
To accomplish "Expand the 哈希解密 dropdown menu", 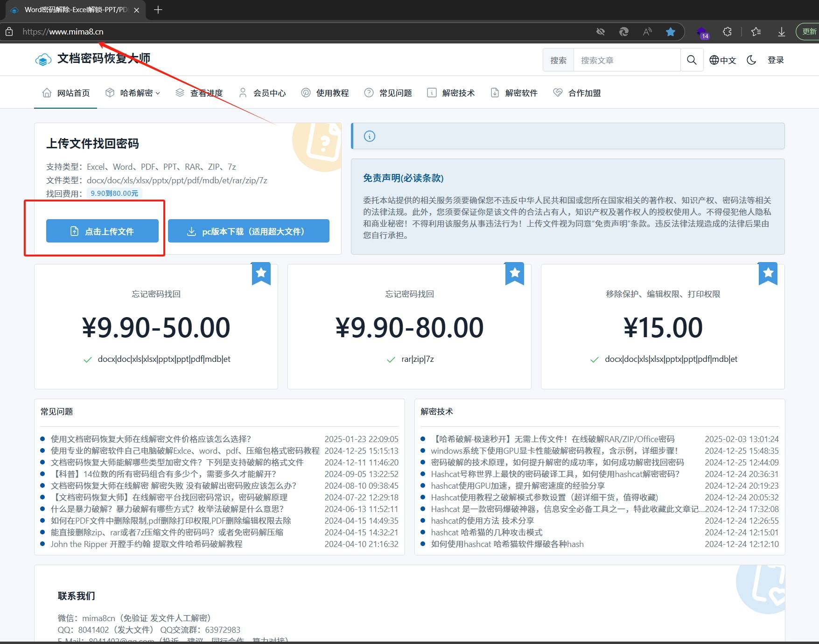I will 133,93.
